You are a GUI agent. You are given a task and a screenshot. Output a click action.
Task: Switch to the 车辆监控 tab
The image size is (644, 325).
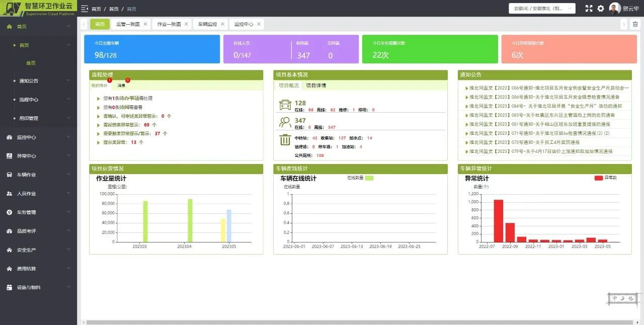(208, 24)
